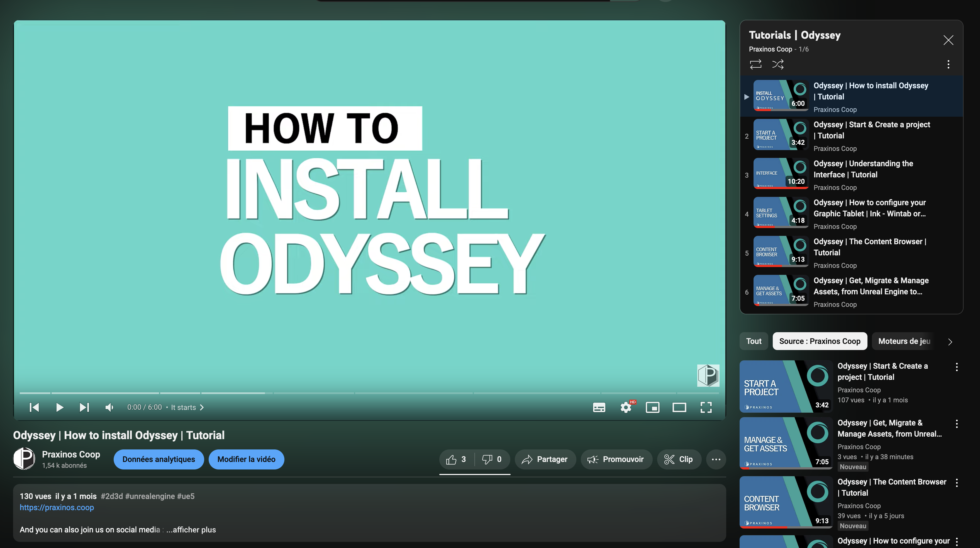Like the video

457,459
